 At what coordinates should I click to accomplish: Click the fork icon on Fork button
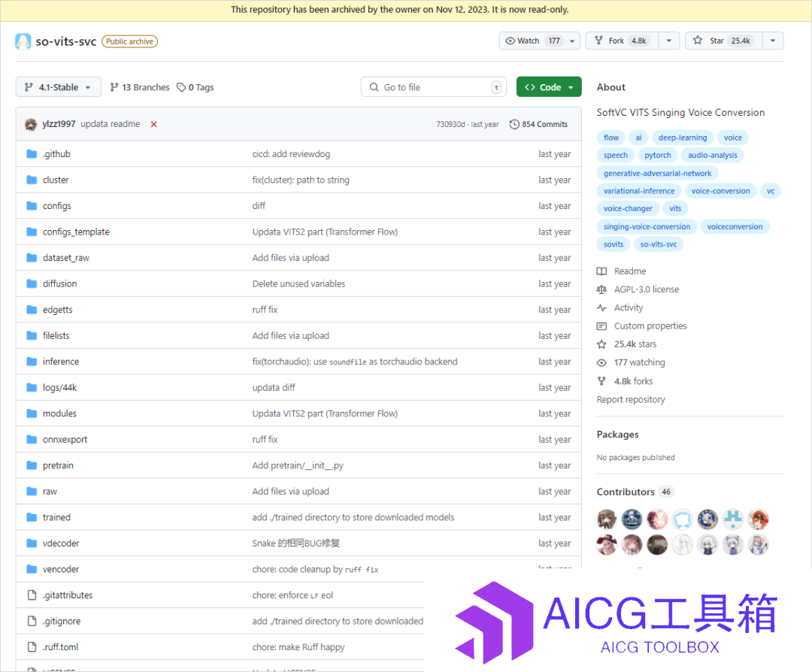(x=598, y=41)
